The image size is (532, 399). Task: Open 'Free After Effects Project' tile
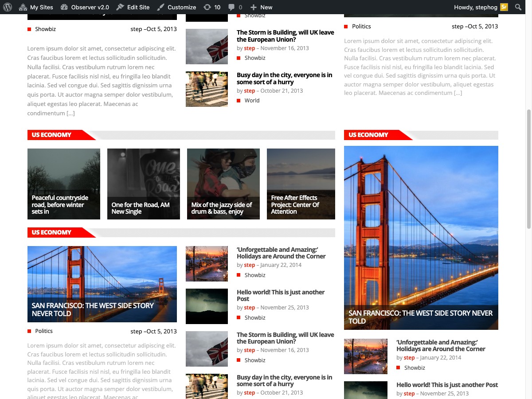[301, 184]
